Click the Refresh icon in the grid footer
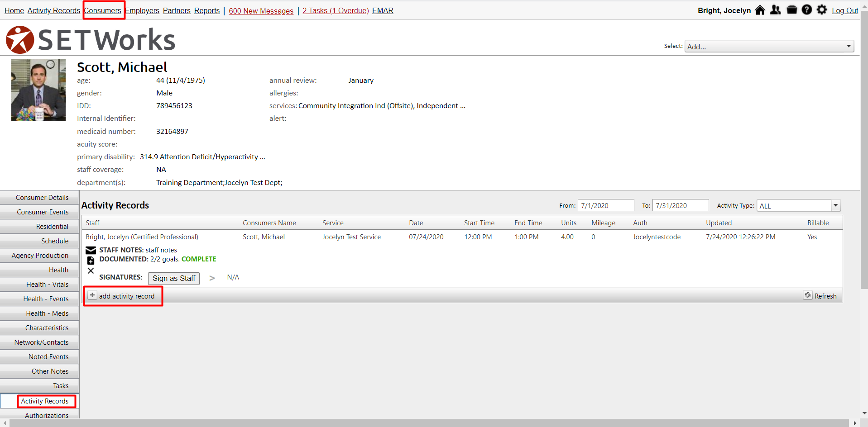Screen dimensions: 868x427 click(808, 295)
